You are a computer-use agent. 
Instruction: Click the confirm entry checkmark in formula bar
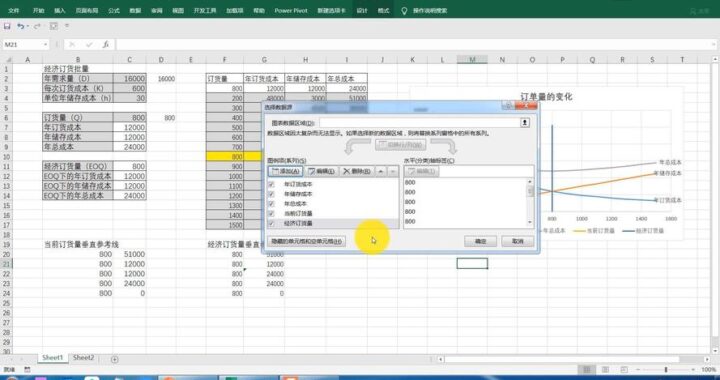(x=89, y=45)
